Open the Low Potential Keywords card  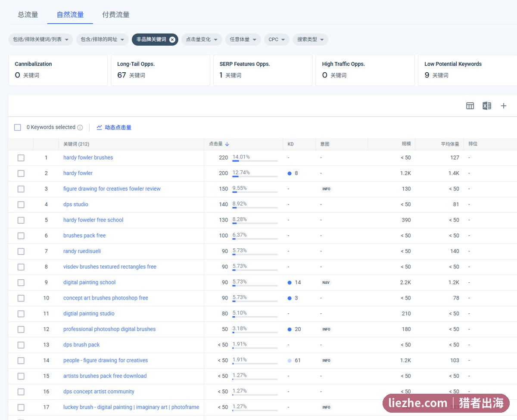point(467,70)
